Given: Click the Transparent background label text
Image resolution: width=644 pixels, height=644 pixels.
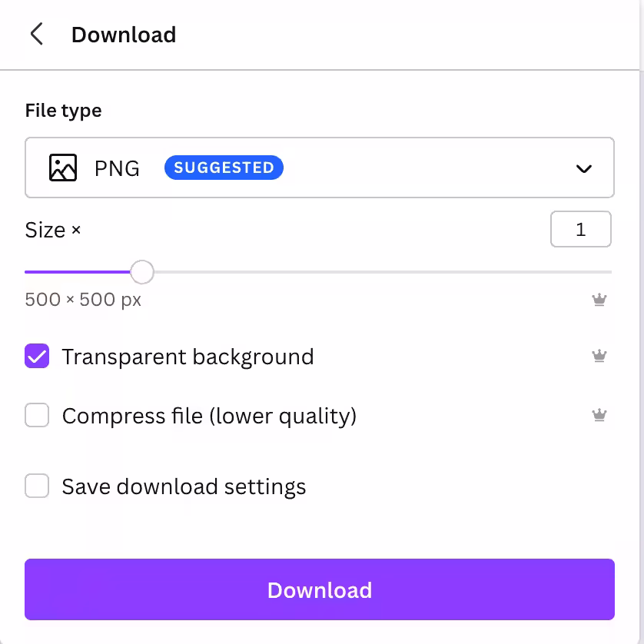Looking at the screenshot, I should tap(188, 357).
